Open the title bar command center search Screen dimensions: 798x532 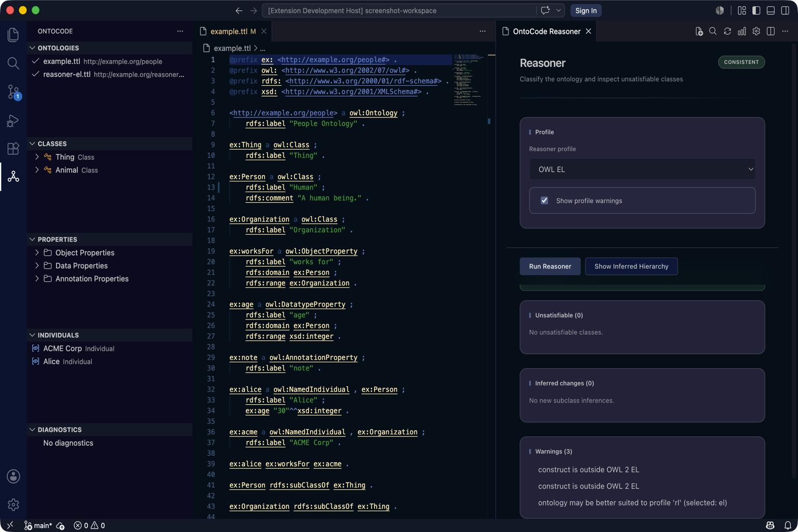point(399,10)
